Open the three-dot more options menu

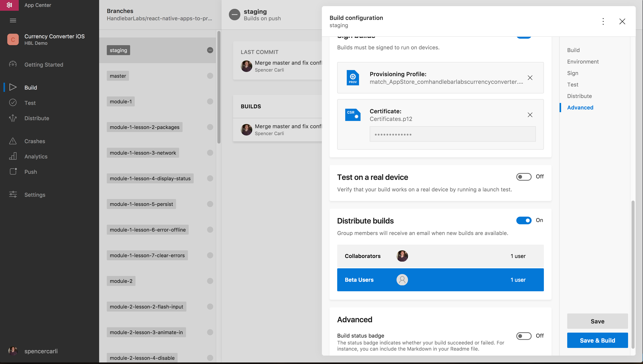click(x=603, y=21)
